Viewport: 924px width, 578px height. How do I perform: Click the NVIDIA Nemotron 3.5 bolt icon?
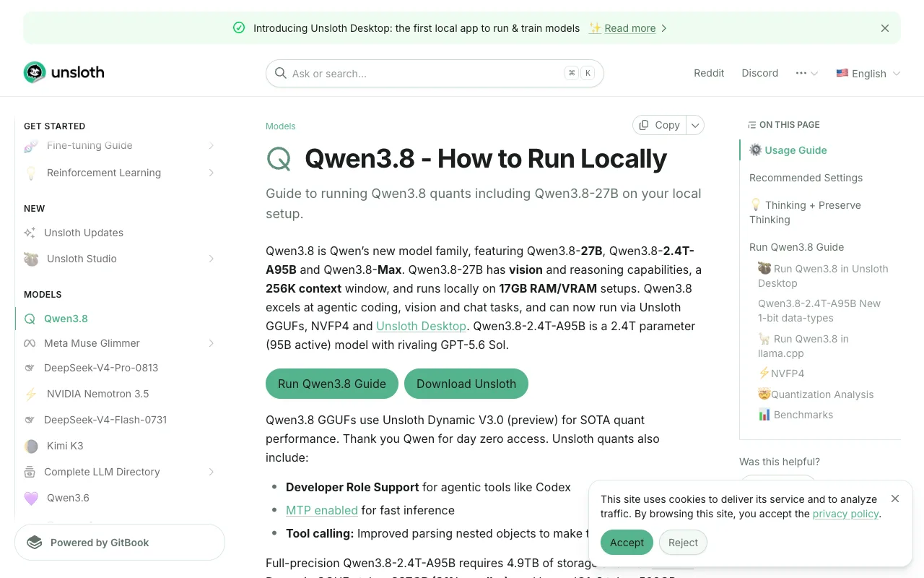tap(31, 394)
